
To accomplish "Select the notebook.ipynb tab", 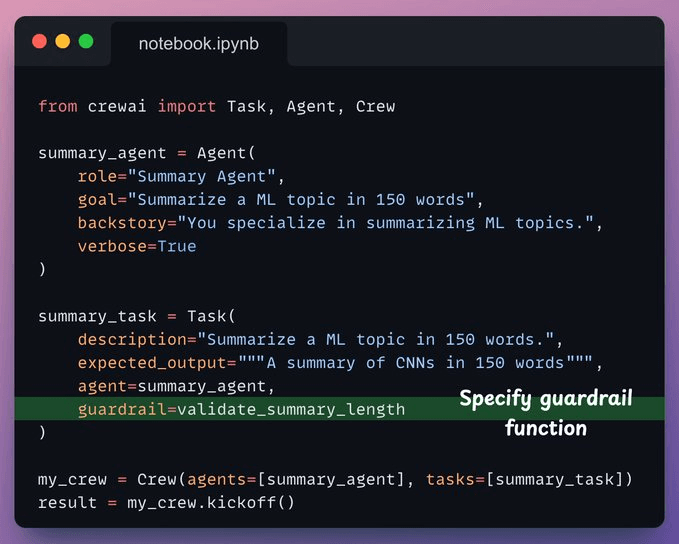I will (199, 44).
